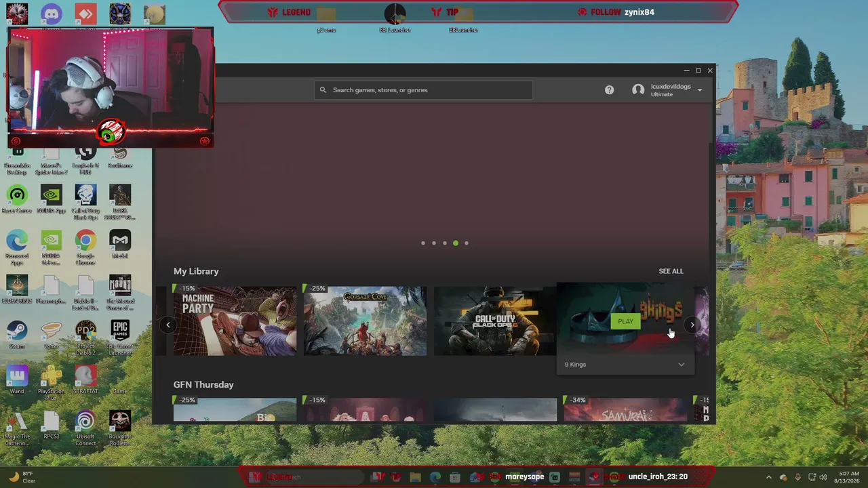Screen dimensions: 868x488
Task: Click the green PLAY button on 9 Kings
Action: pos(625,321)
